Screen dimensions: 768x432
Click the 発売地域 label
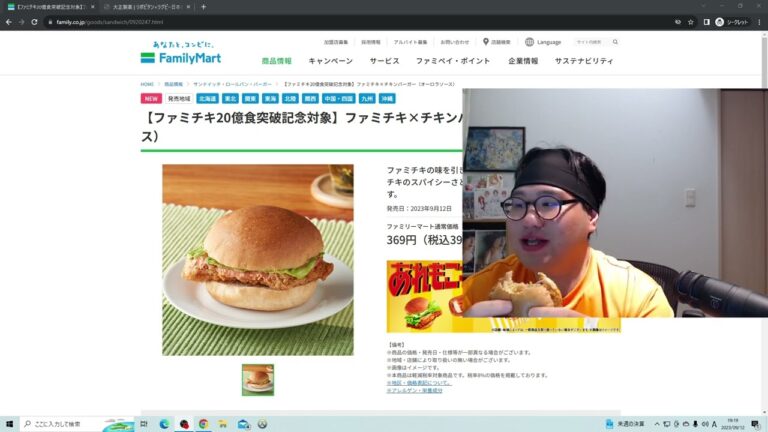[179, 98]
